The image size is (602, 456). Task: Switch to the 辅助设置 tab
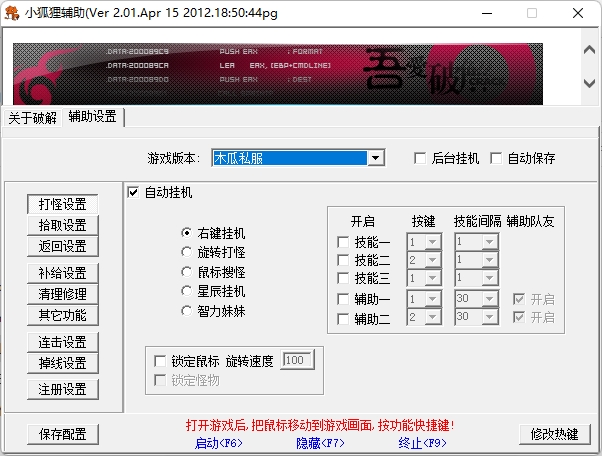click(92, 117)
